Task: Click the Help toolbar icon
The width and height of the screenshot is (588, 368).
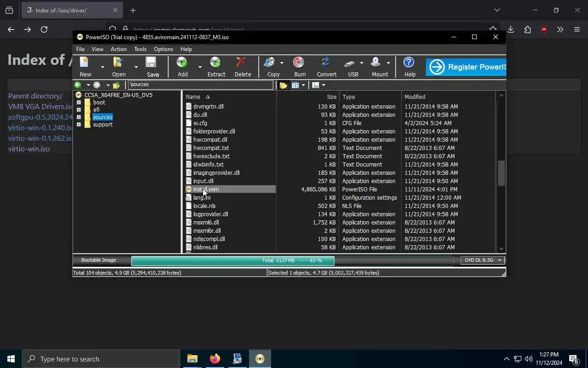Action: [409, 67]
